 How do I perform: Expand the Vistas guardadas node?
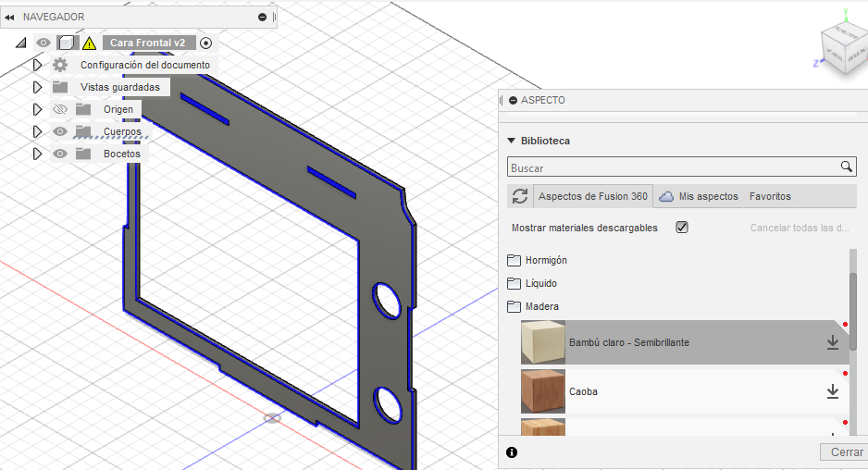click(x=37, y=87)
